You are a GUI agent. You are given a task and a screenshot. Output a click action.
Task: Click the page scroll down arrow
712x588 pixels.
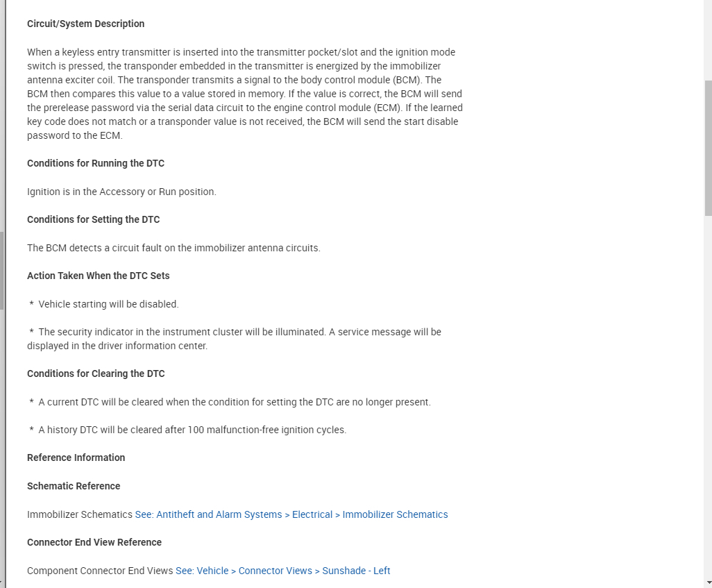[708, 582]
